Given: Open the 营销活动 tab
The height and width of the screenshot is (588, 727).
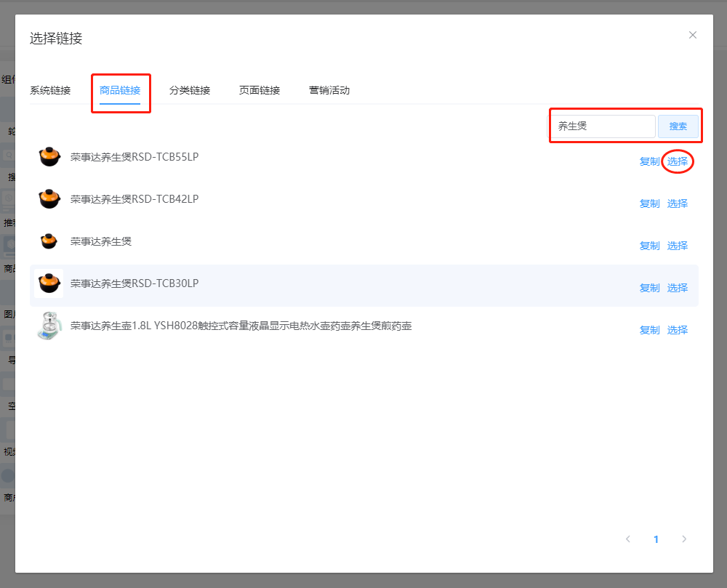Looking at the screenshot, I should (329, 90).
